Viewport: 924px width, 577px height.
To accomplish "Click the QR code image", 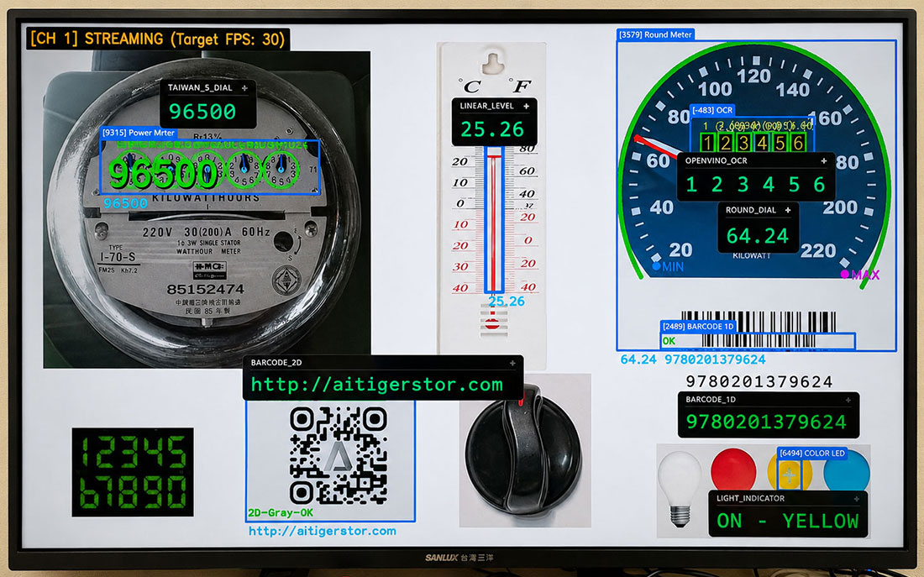I will point(339,454).
